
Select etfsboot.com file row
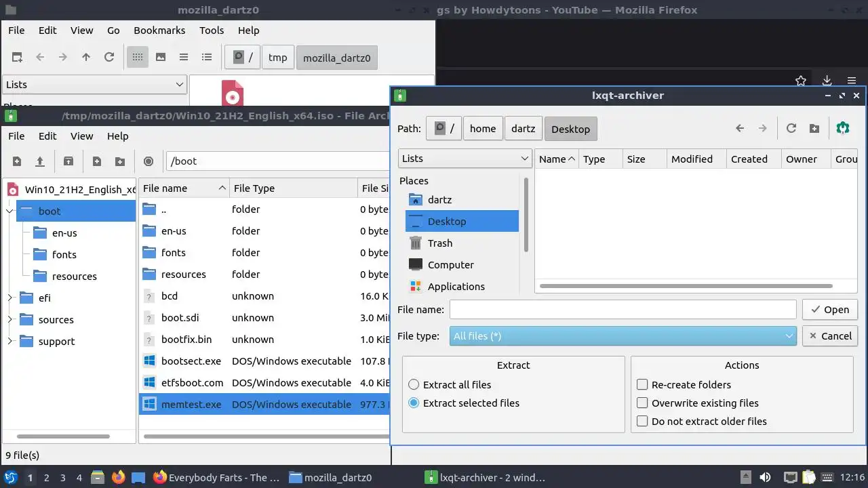coord(264,383)
